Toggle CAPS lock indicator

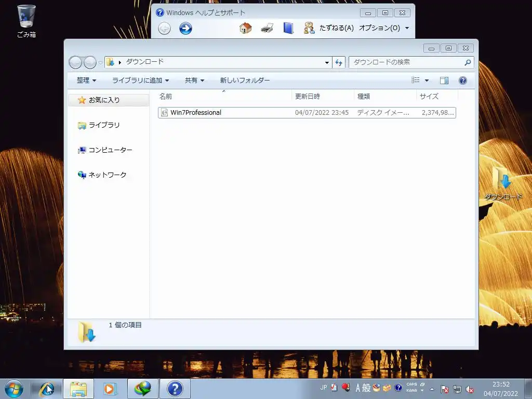pyautogui.click(x=411, y=384)
